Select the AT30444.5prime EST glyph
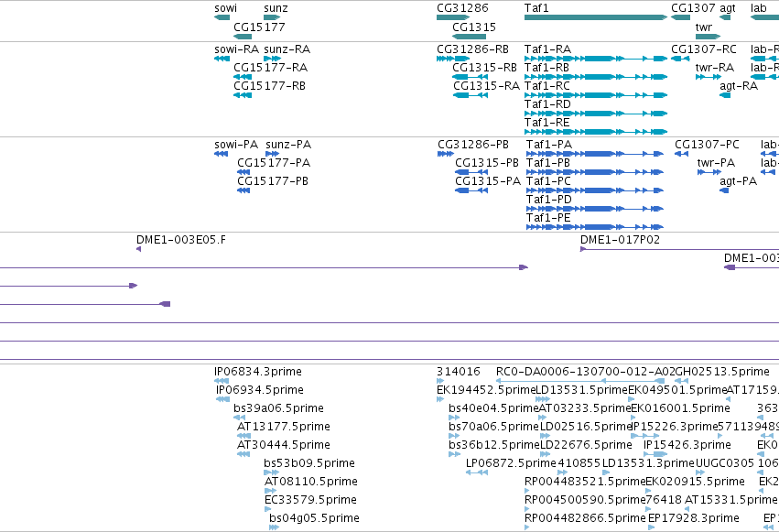Screen dimensions: 779x532 pos(243,454)
